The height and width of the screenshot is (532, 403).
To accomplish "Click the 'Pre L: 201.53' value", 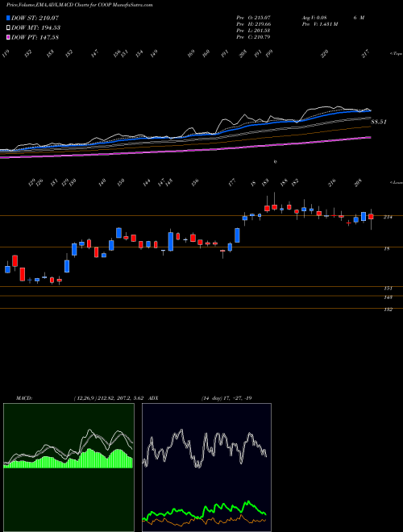I will (253, 31).
